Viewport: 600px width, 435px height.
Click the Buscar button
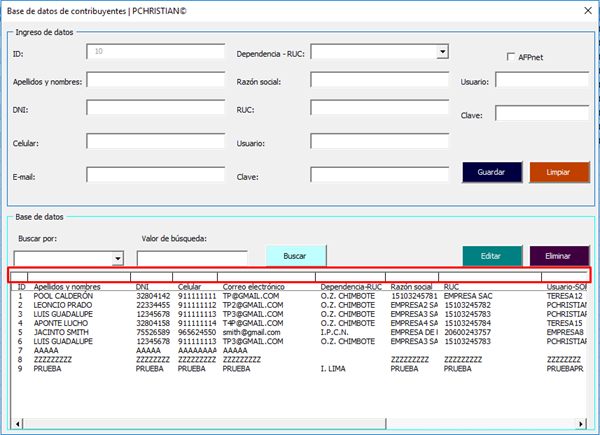(x=295, y=256)
